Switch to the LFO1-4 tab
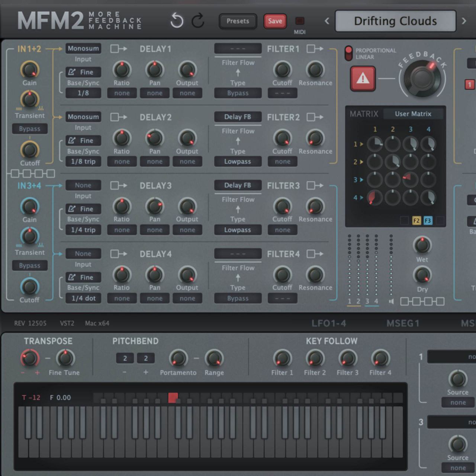This screenshot has height=476, width=476. [329, 324]
